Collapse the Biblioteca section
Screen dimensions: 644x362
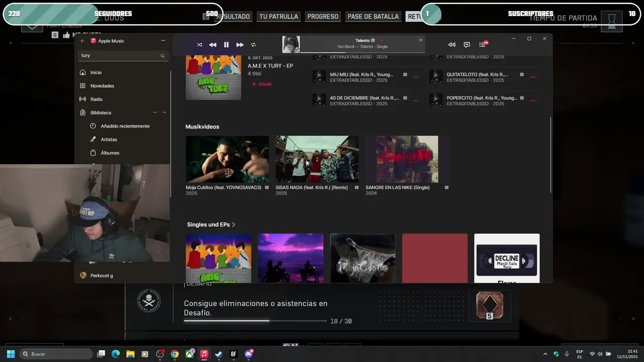[x=164, y=113]
